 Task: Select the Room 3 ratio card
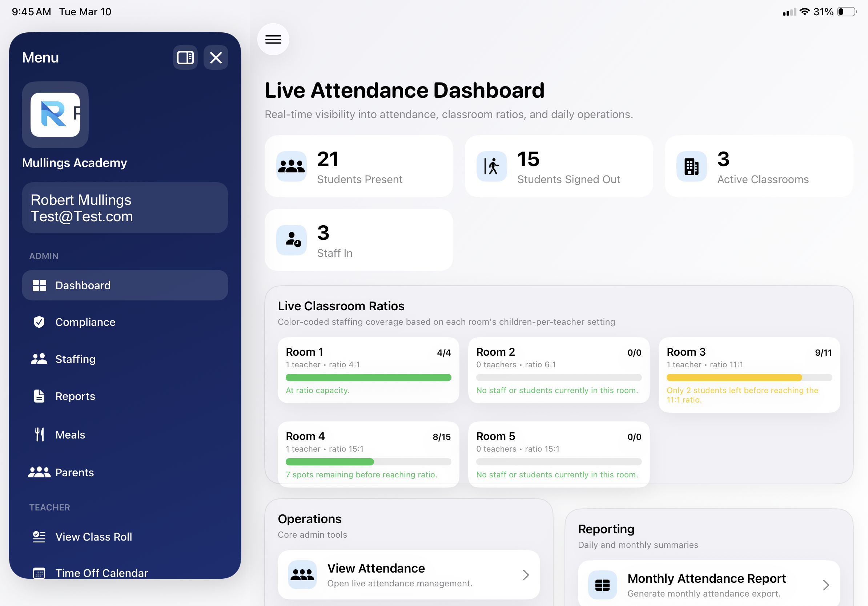749,375
